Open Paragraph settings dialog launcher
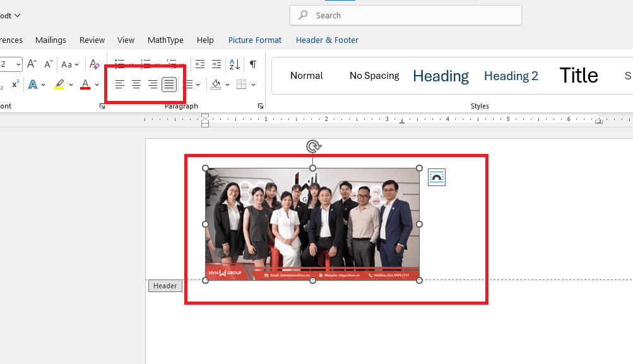This screenshot has height=364, width=633. pos(261,106)
